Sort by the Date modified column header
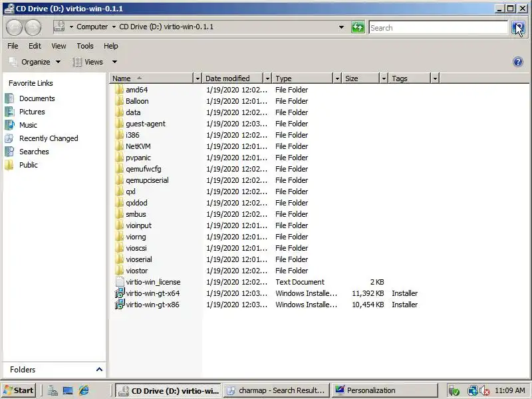 pyautogui.click(x=233, y=78)
